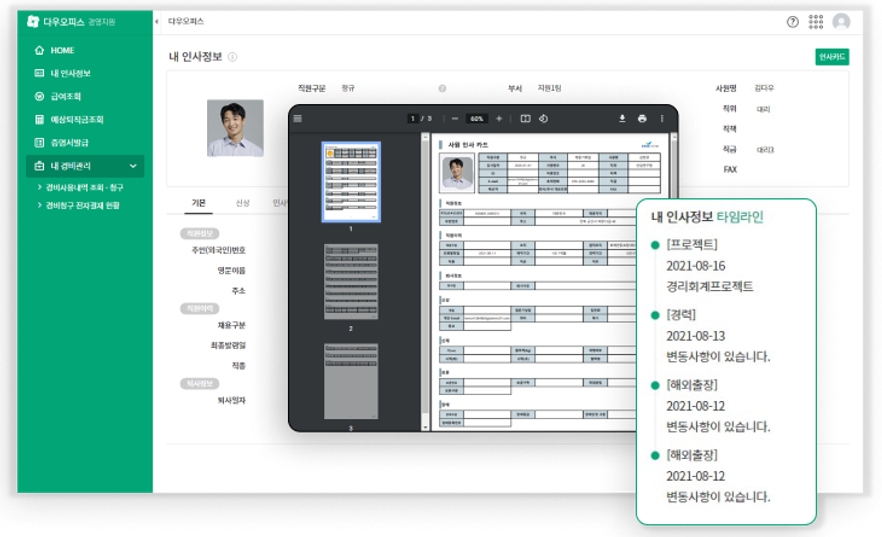Open the help question mark icon
Image resolution: width=882 pixels, height=537 pixels.
(793, 22)
